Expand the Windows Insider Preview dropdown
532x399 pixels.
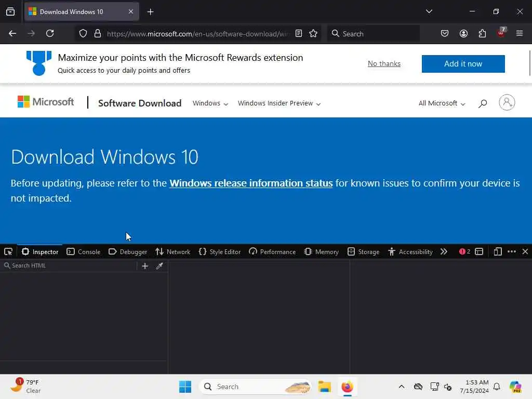pyautogui.click(x=279, y=103)
